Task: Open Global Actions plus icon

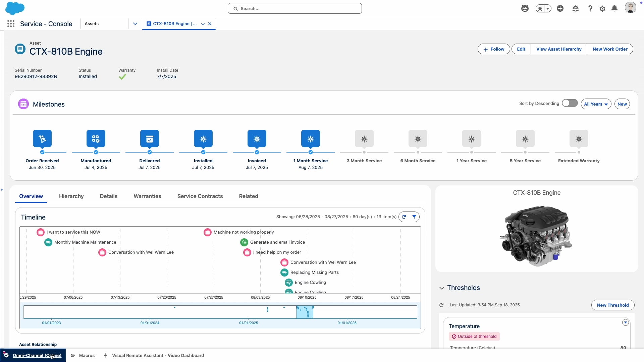Action: tap(560, 9)
